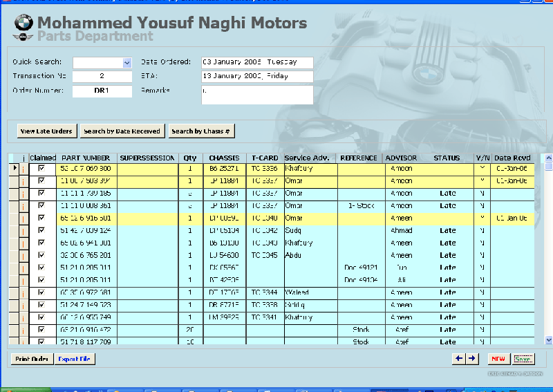Click quantity cell showing 20
Screen dimensions: 553x392
click(x=189, y=329)
